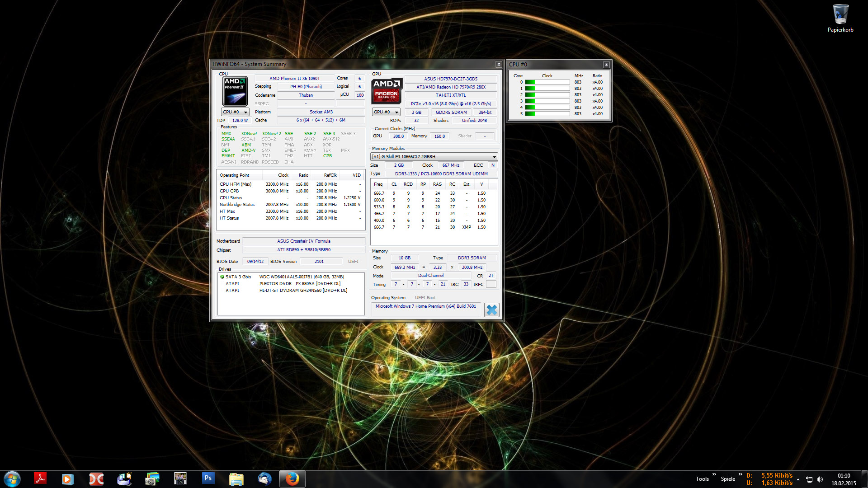Open Windows Explorer folder icon in taskbar
This screenshot has width=868, height=488.
(236, 479)
